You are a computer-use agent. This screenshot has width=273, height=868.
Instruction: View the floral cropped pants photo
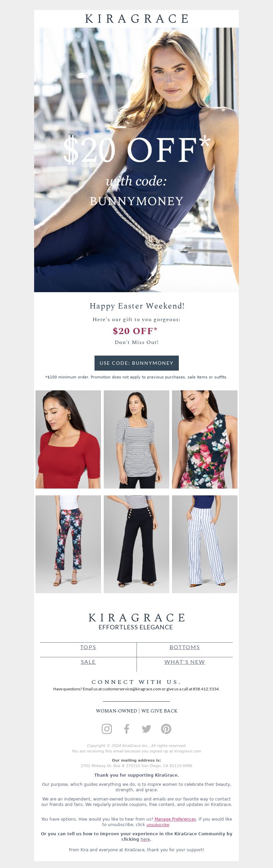(68, 544)
